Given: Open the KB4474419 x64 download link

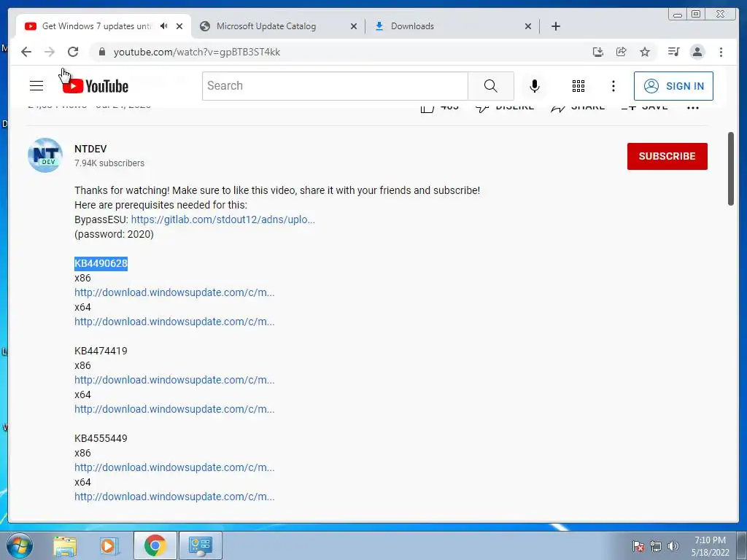Looking at the screenshot, I should coord(174,409).
